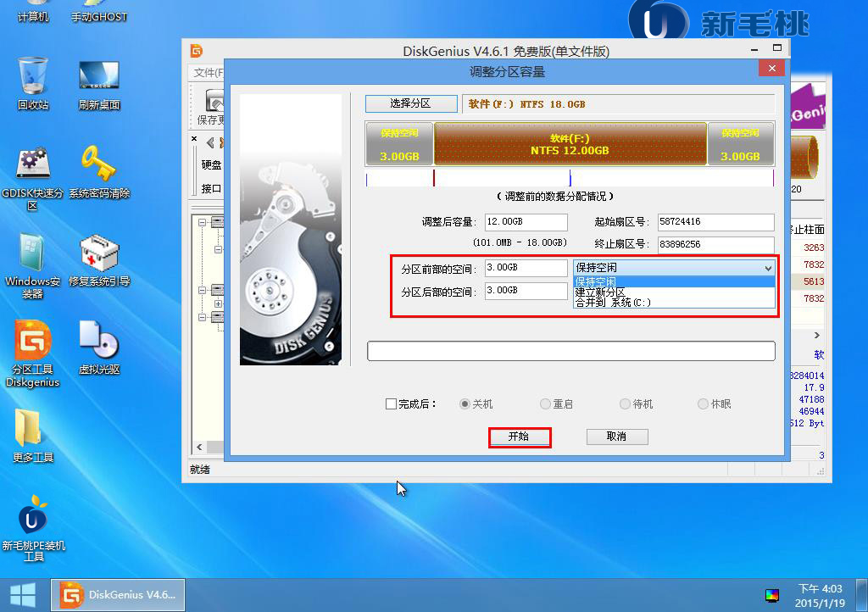Choose 合并到 系统(C:) option
This screenshot has height=612, width=868.
674,303
